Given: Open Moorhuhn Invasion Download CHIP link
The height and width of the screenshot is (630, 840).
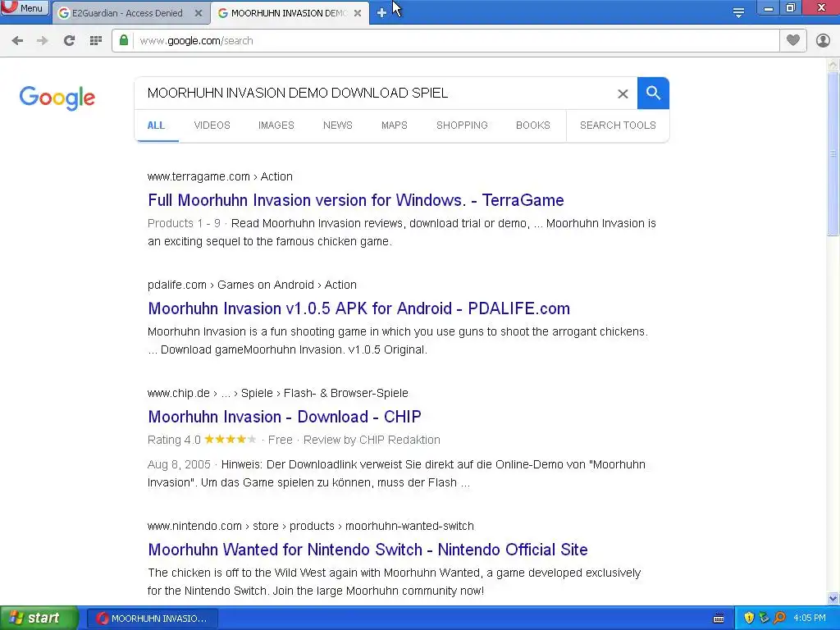Looking at the screenshot, I should [285, 417].
